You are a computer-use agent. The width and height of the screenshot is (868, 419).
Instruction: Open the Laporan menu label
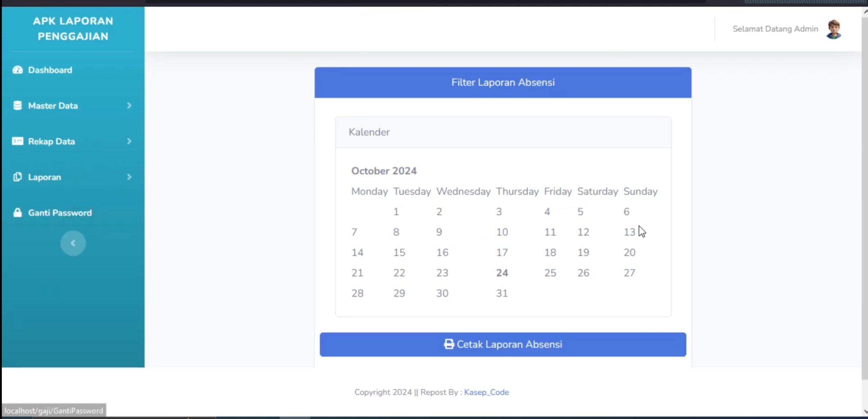pos(44,177)
